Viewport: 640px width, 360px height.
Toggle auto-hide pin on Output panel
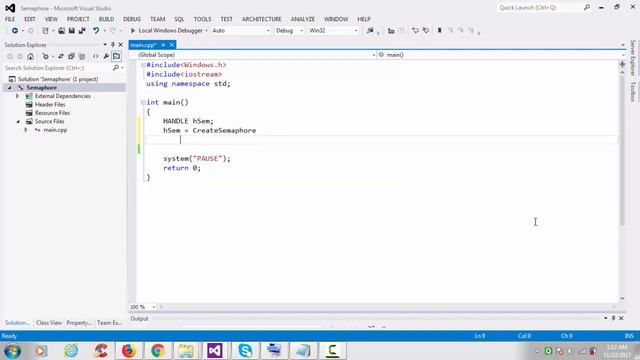pos(613,318)
